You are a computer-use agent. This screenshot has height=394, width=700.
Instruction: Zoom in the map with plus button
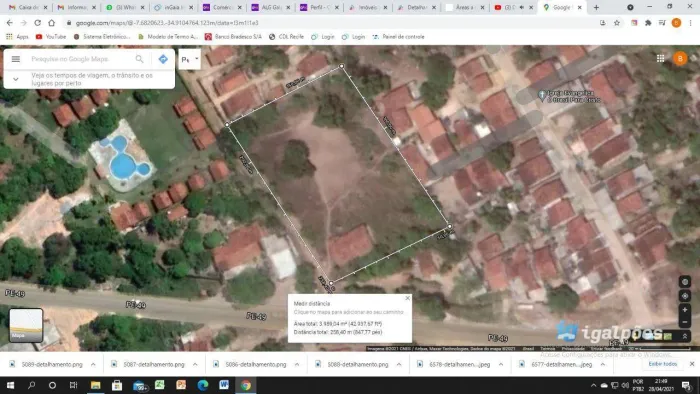[x=684, y=310]
